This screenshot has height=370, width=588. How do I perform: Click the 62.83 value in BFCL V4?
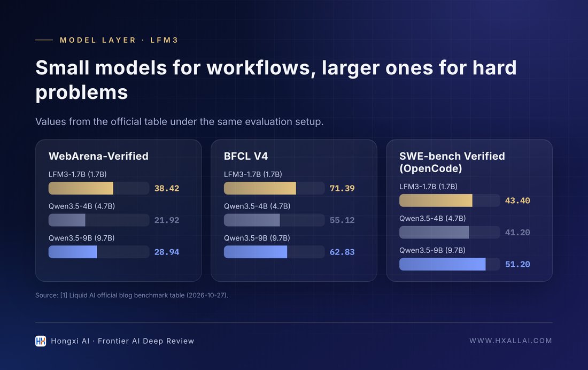click(342, 252)
